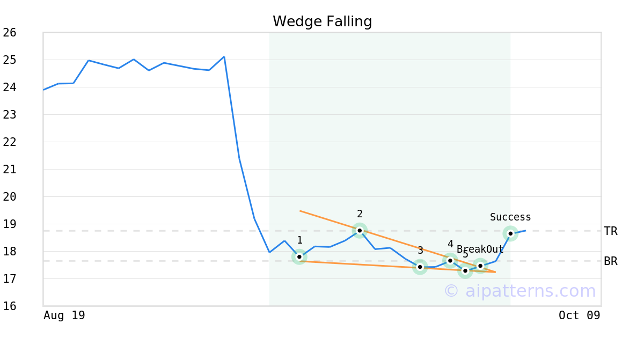Click the blue price line's peak before the drop

tap(224, 57)
